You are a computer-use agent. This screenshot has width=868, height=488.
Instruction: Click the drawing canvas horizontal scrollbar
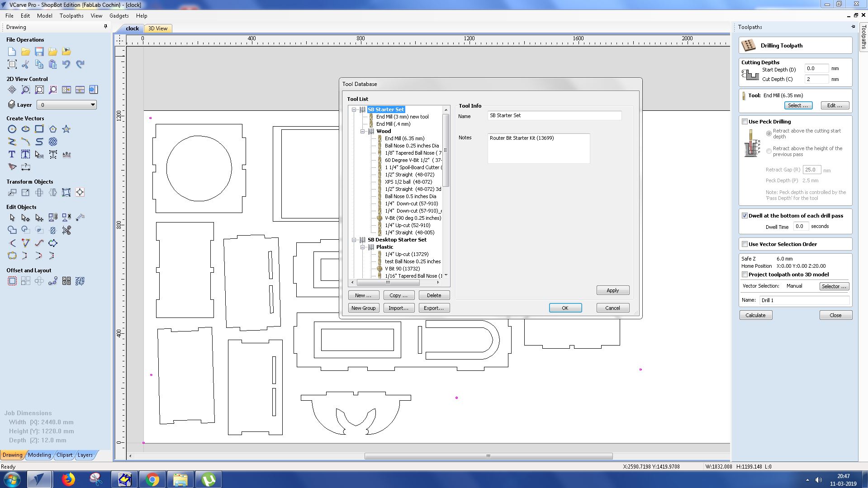pyautogui.click(x=489, y=456)
